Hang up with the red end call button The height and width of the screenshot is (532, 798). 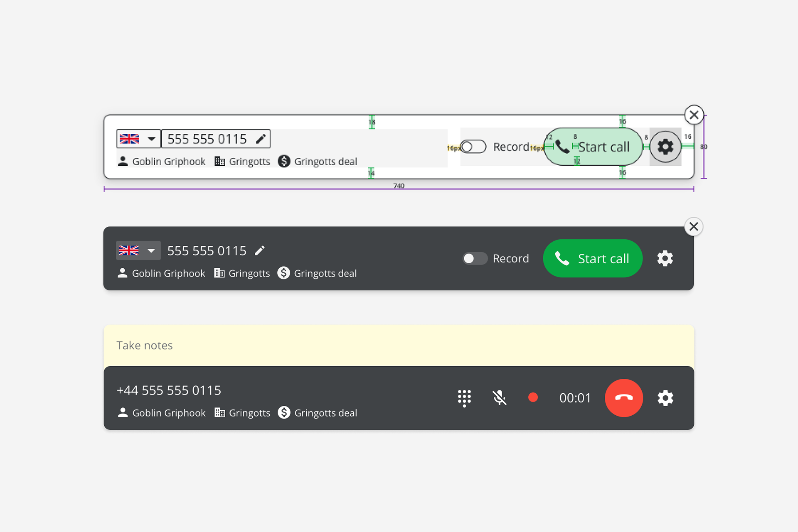coord(624,398)
